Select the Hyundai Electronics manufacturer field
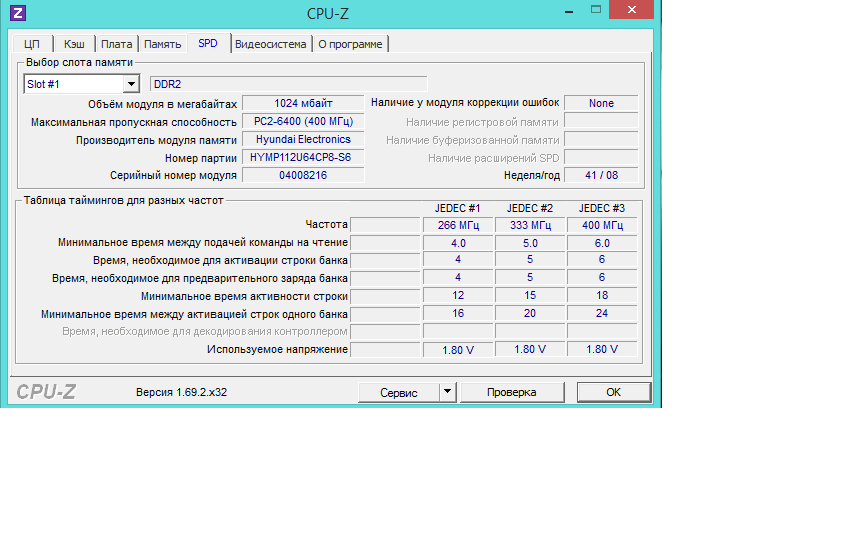 (x=303, y=140)
